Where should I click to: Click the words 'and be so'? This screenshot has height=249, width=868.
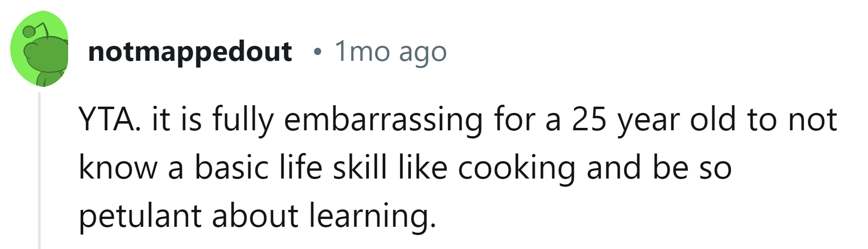659,168
